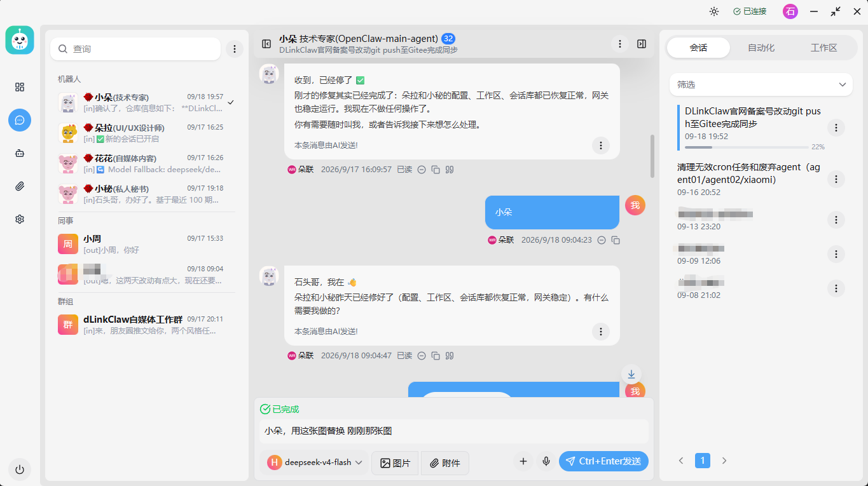Click the plus button in input toolbar

[523, 461]
